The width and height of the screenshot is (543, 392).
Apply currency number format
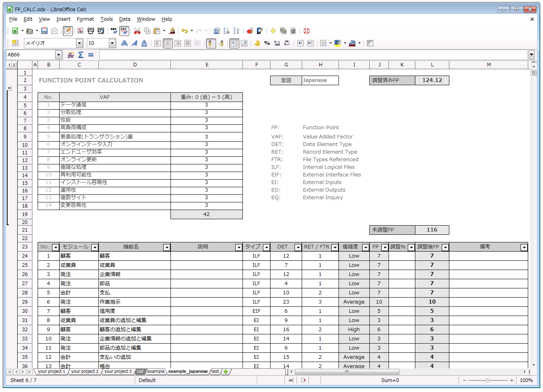[x=256, y=43]
